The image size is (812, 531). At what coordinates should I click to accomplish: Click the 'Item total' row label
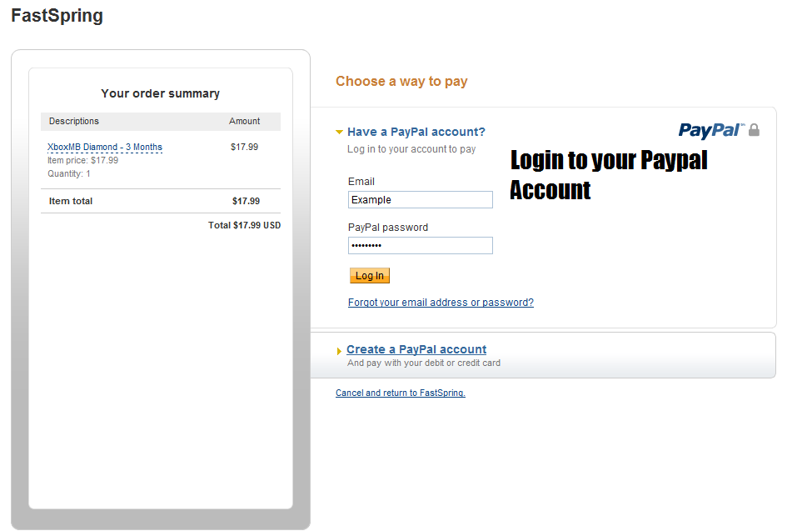(x=71, y=201)
